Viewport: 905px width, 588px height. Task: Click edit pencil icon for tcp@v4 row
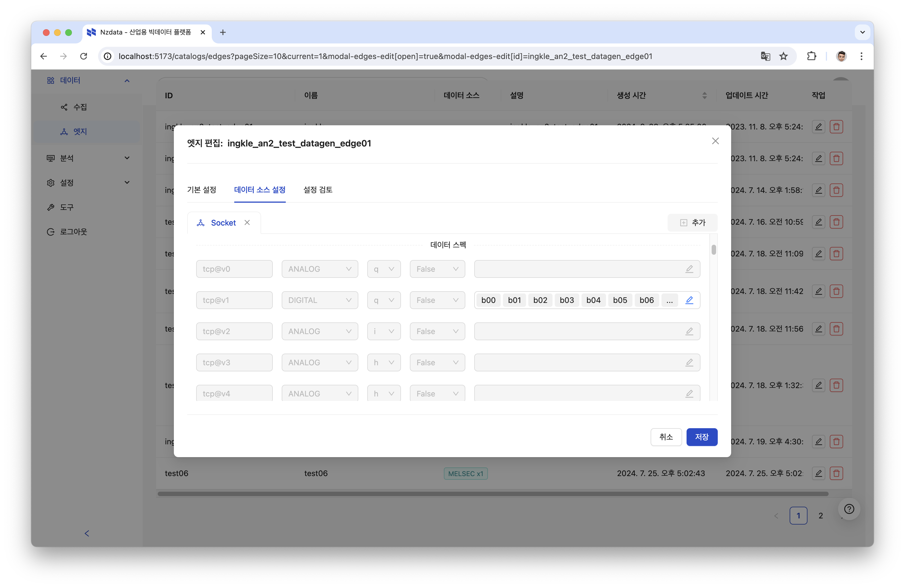(689, 393)
